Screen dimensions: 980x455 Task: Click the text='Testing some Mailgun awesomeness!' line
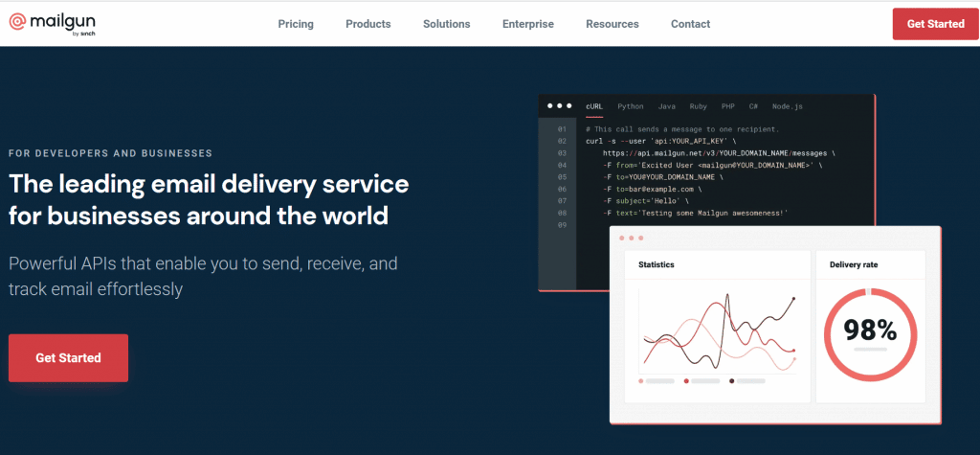(x=696, y=214)
